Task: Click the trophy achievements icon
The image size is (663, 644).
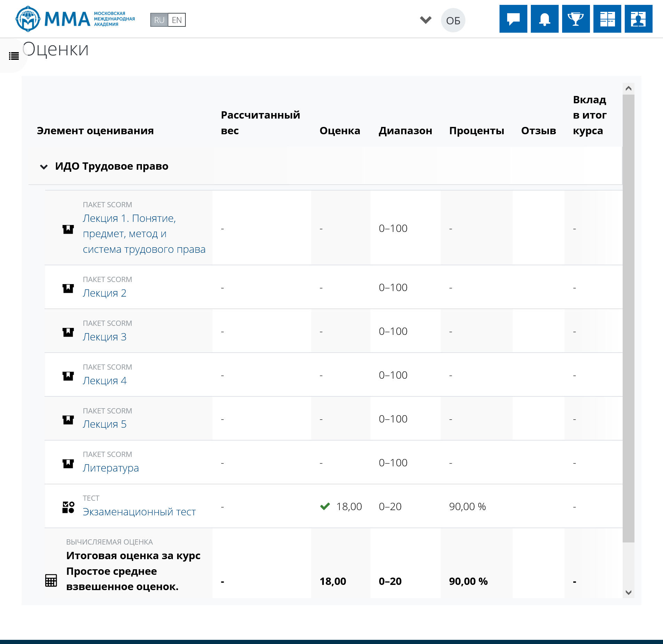Action: 576,19
